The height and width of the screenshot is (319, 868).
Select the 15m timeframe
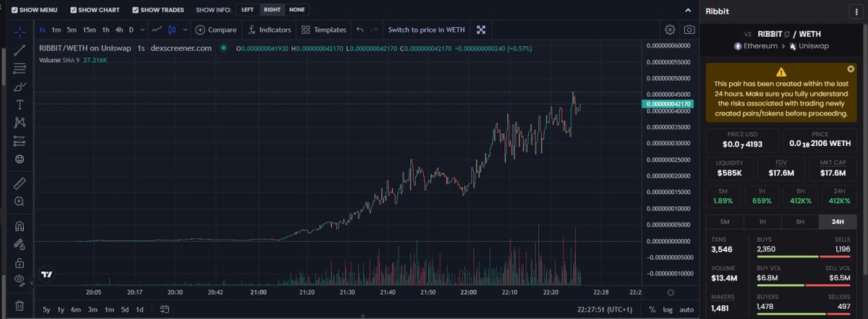point(89,30)
